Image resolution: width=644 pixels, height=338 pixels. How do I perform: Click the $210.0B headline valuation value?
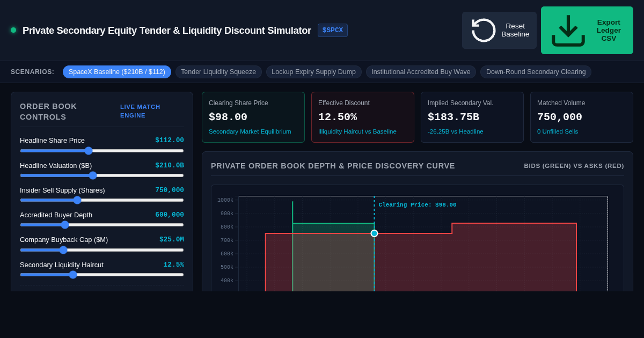[170, 165]
